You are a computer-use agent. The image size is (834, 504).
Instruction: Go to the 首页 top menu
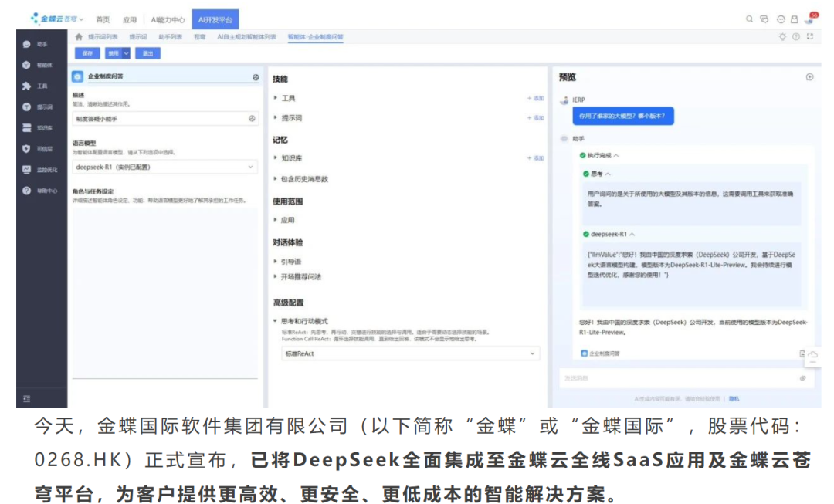coord(103,19)
